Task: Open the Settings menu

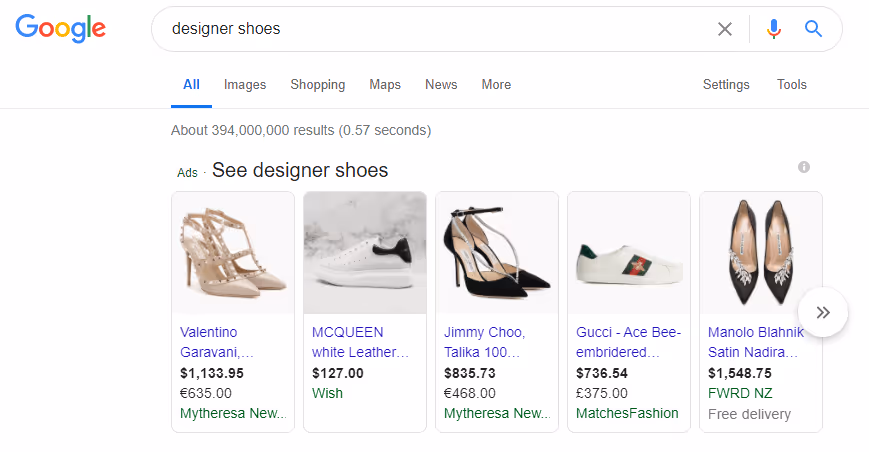Action: coord(726,85)
